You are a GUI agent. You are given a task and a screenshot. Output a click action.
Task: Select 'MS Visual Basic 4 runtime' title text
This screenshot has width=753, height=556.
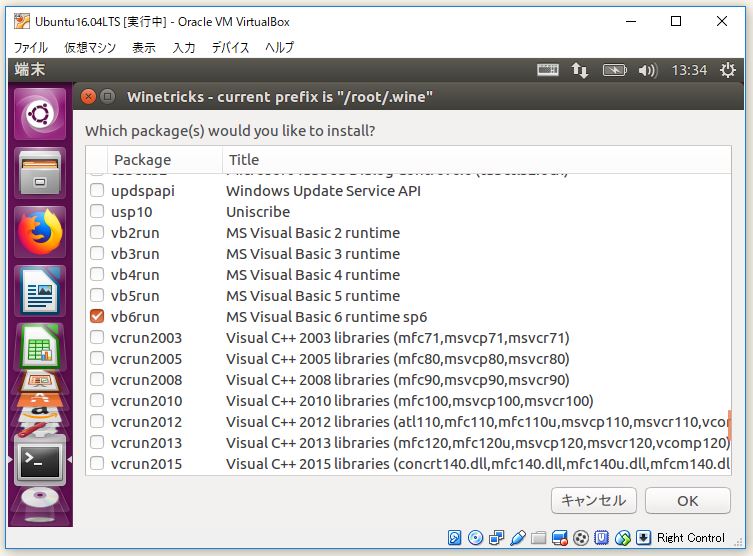pyautogui.click(x=313, y=275)
